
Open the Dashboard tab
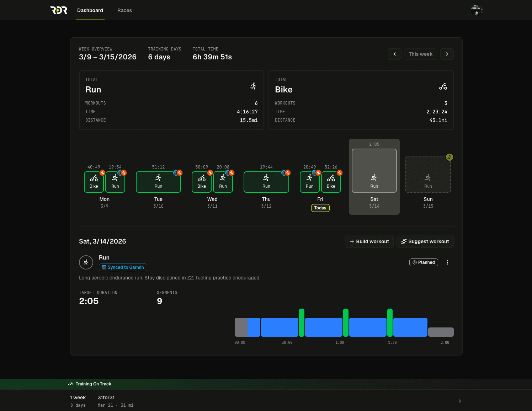[90, 10]
